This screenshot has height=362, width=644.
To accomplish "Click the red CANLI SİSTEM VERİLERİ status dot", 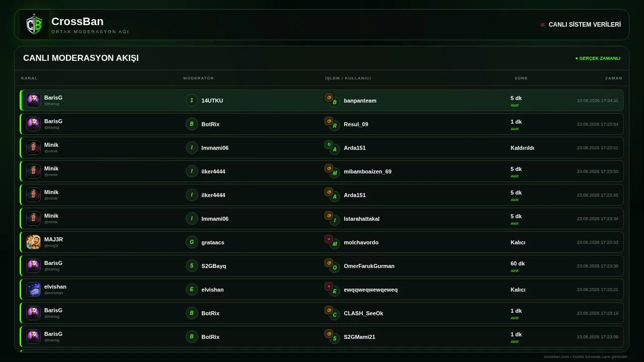I will click(x=542, y=25).
